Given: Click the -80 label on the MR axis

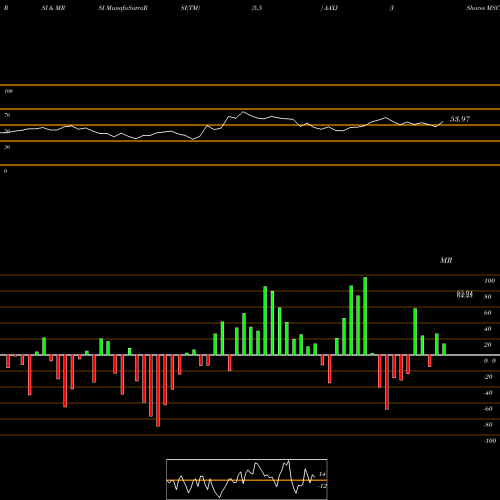Looking at the screenshot, I should pos(488,425).
